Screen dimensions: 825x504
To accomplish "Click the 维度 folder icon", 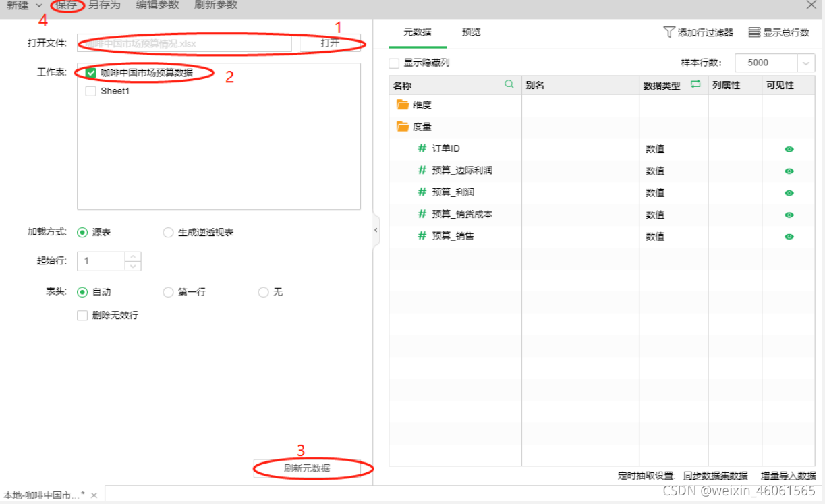I will (x=403, y=105).
